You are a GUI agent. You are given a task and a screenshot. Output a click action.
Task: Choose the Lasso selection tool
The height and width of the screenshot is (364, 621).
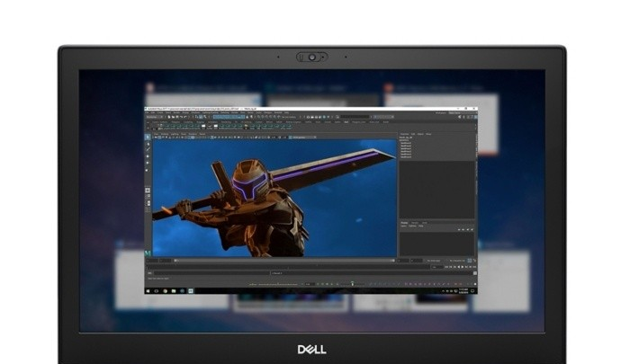(x=148, y=145)
